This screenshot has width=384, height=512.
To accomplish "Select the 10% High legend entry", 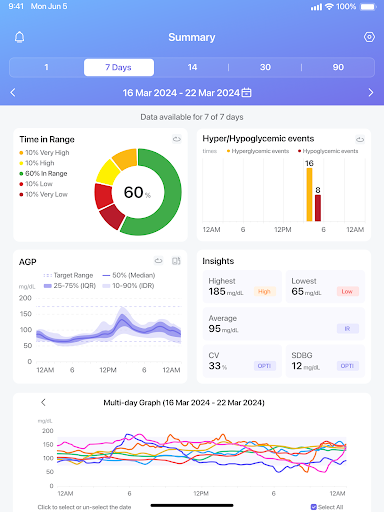I will pos(37,163).
